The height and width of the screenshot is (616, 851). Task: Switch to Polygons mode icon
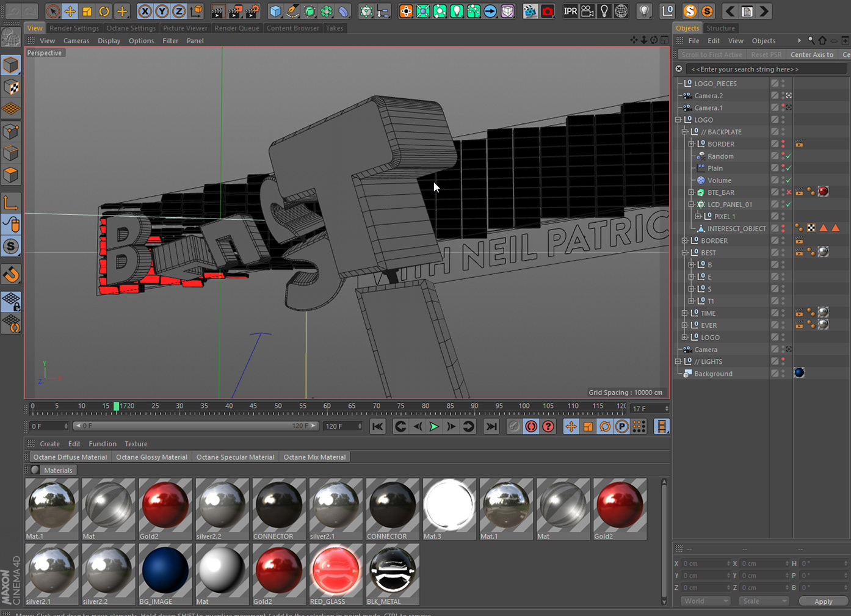tap(11, 175)
